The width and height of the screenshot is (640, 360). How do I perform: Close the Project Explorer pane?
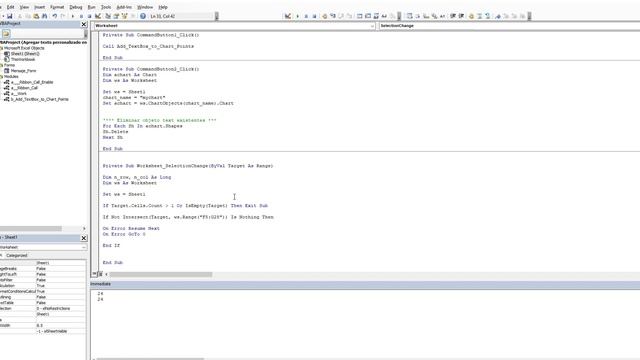tap(84, 24)
